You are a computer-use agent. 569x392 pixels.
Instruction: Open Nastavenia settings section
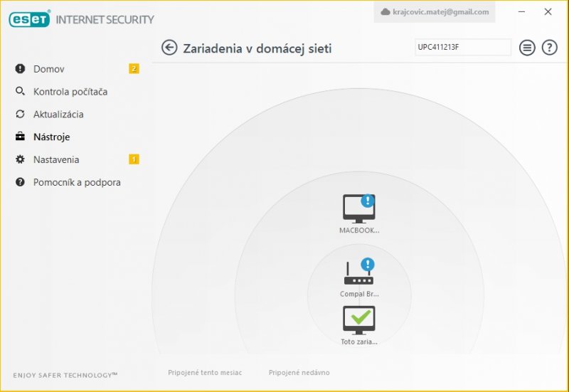tap(55, 159)
